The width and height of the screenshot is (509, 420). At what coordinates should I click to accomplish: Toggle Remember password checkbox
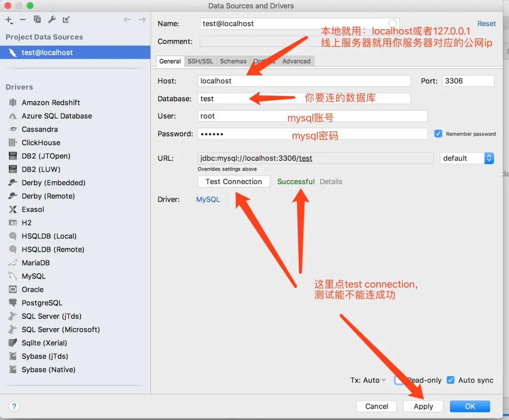click(x=438, y=134)
